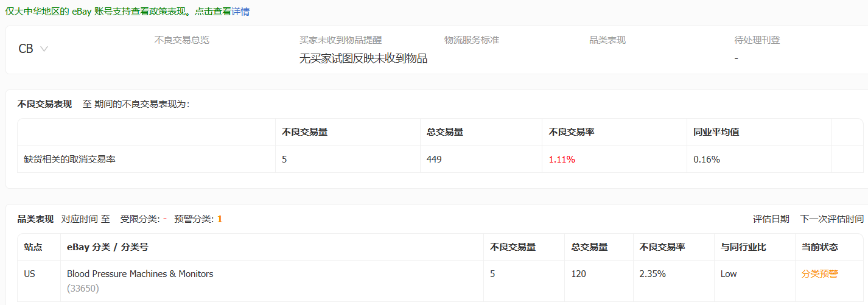868x305 pixels.
Task: Click the orange 分类预警 status
Action: pos(819,274)
